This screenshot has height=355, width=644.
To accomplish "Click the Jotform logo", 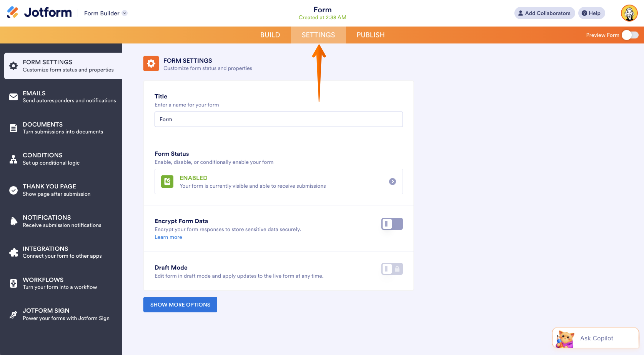I will pyautogui.click(x=39, y=13).
